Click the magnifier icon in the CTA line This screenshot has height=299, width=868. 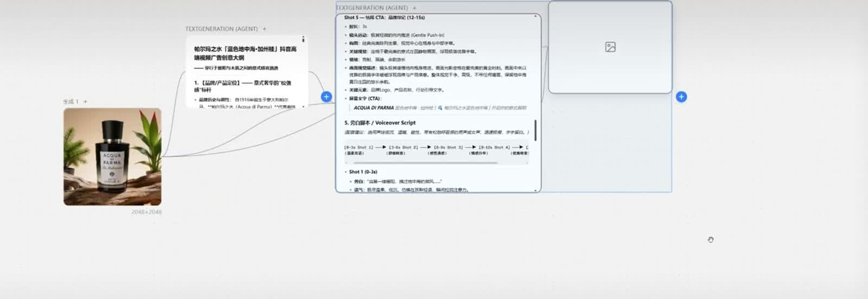[440, 108]
